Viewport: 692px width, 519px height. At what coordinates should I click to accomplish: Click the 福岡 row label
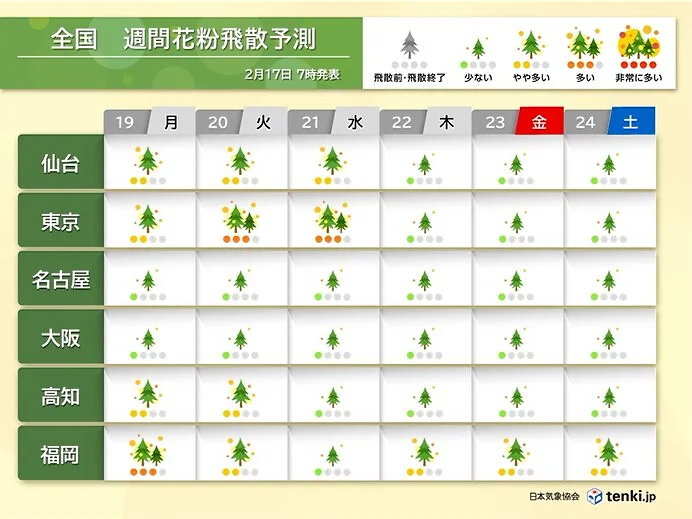[61, 453]
